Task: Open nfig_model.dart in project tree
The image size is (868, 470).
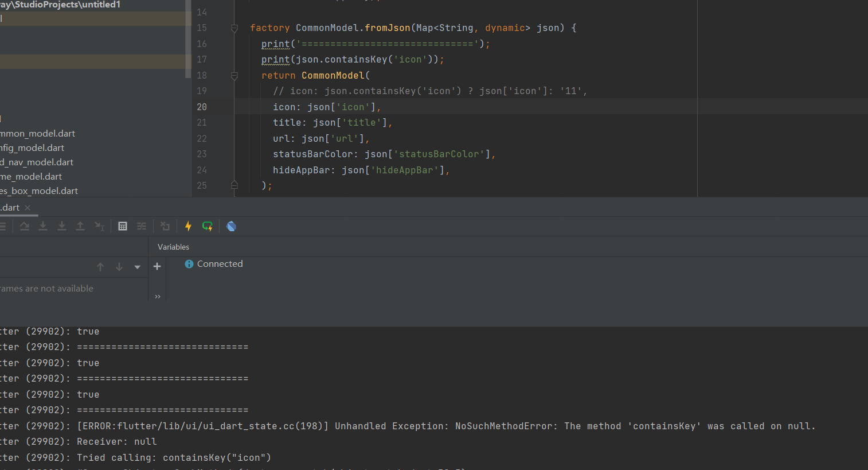Action: pyautogui.click(x=32, y=148)
